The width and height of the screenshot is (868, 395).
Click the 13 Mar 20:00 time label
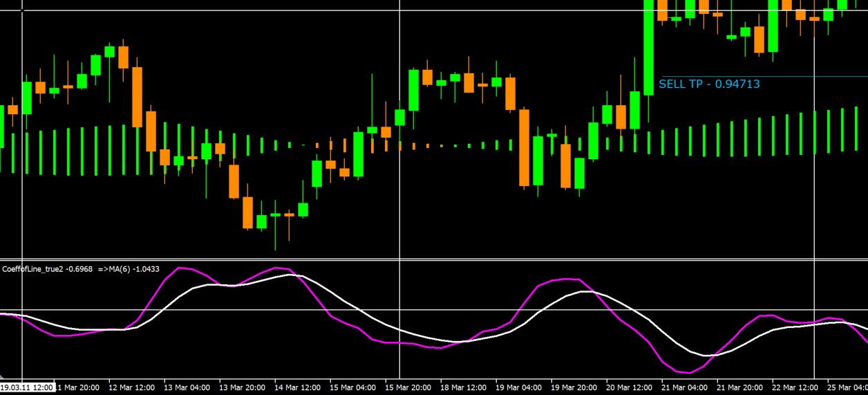[x=243, y=388]
